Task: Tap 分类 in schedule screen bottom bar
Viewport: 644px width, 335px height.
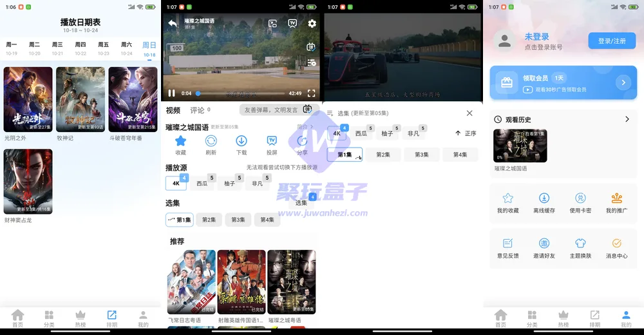Action: tap(49, 318)
